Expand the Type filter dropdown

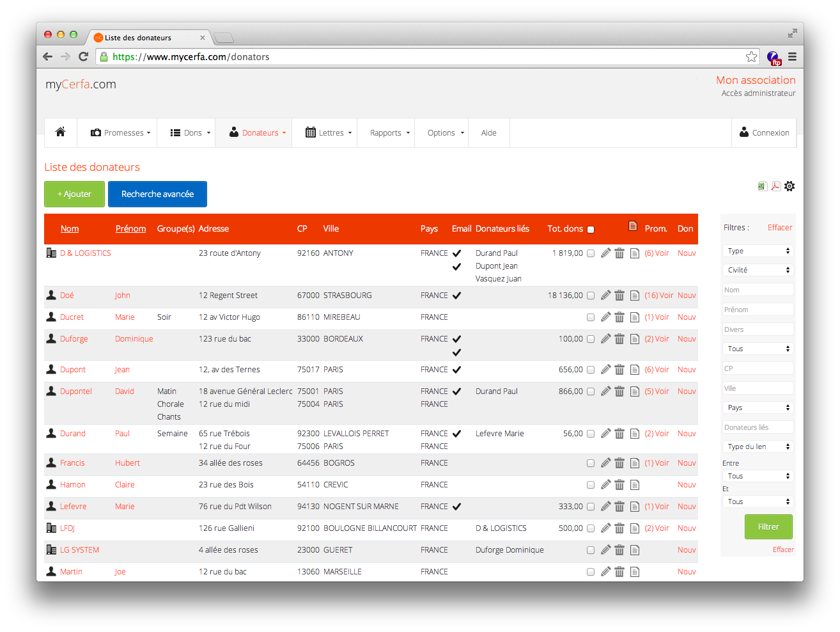[x=758, y=251]
